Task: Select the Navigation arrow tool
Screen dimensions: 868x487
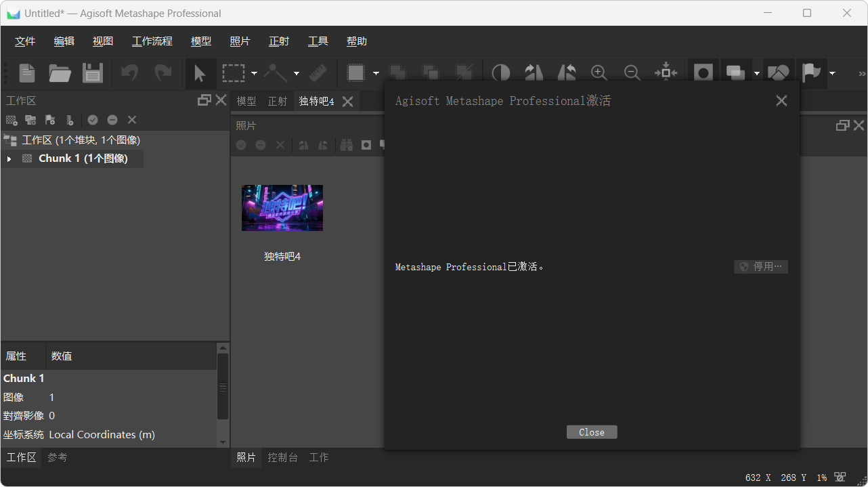Action: [200, 73]
